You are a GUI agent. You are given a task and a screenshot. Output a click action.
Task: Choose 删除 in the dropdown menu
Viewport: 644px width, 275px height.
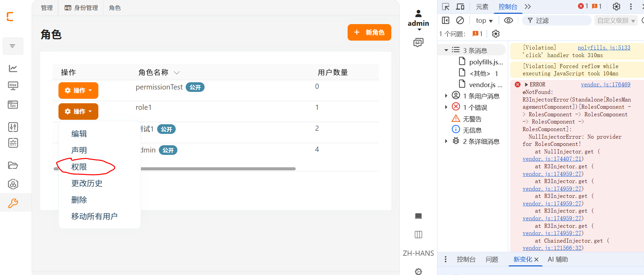pos(79,200)
